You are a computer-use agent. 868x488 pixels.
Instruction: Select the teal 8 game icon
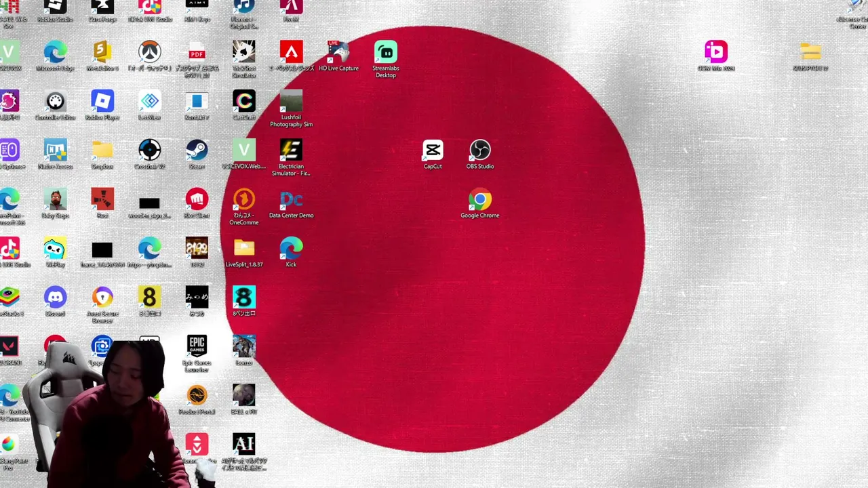[x=244, y=298]
